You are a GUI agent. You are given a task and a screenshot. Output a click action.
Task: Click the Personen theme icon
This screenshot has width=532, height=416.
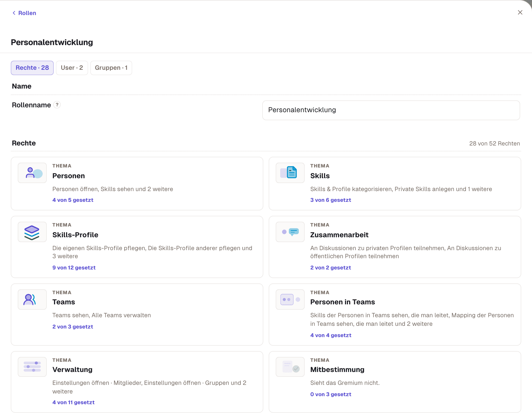(x=32, y=173)
